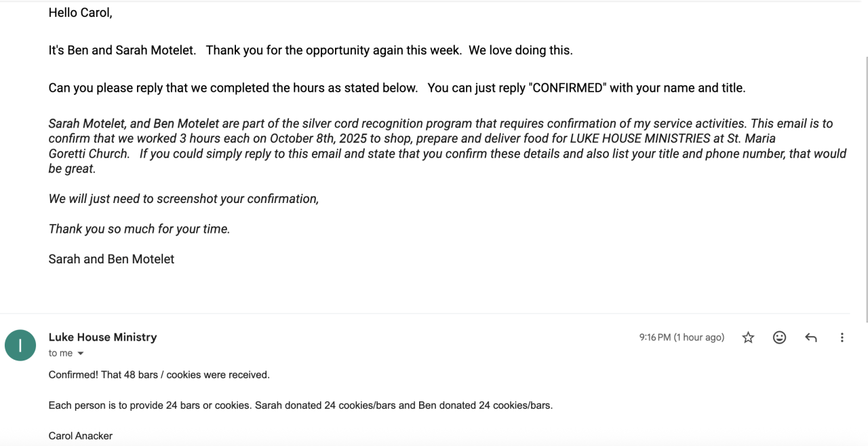Click the "Confirmed! That 48 bars" reply line
This screenshot has height=446, width=868.
pos(159,375)
